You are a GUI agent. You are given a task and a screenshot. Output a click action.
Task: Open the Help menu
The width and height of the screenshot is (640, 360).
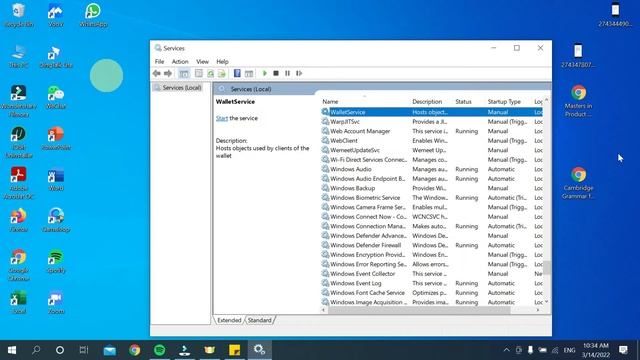point(222,62)
